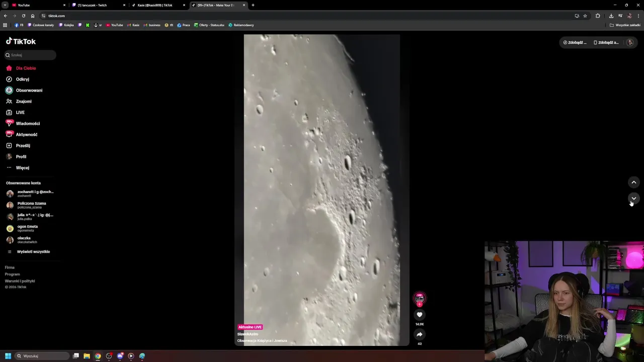Screen dimensions: 644x362
Task: Open the Program footer link
Action: [x=12, y=274]
